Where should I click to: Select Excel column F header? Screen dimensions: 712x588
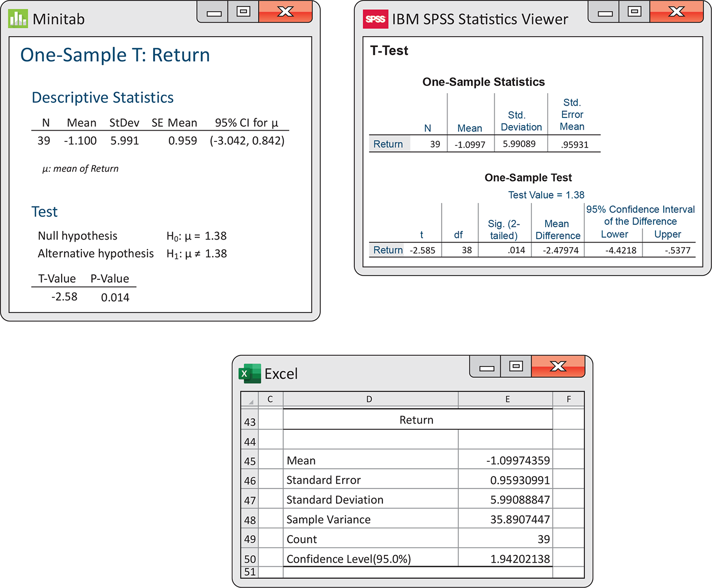569,399
